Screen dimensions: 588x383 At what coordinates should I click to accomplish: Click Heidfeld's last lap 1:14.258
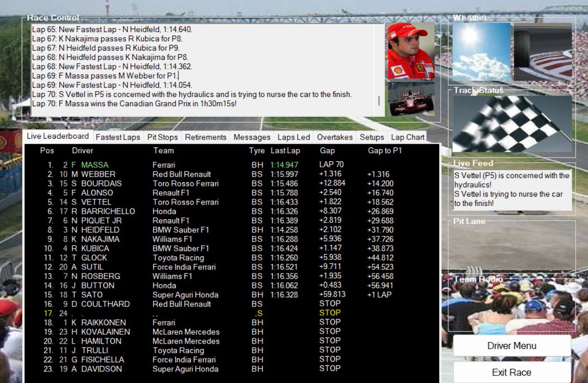[284, 230]
